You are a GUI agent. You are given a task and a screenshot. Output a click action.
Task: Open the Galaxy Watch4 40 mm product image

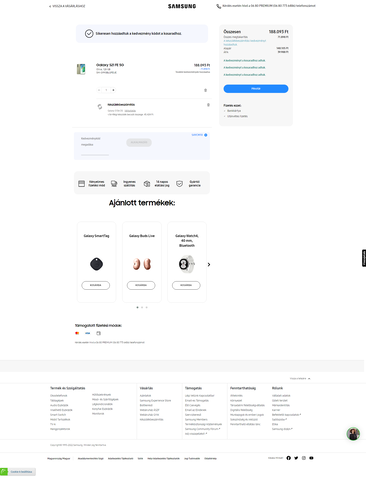point(186,264)
